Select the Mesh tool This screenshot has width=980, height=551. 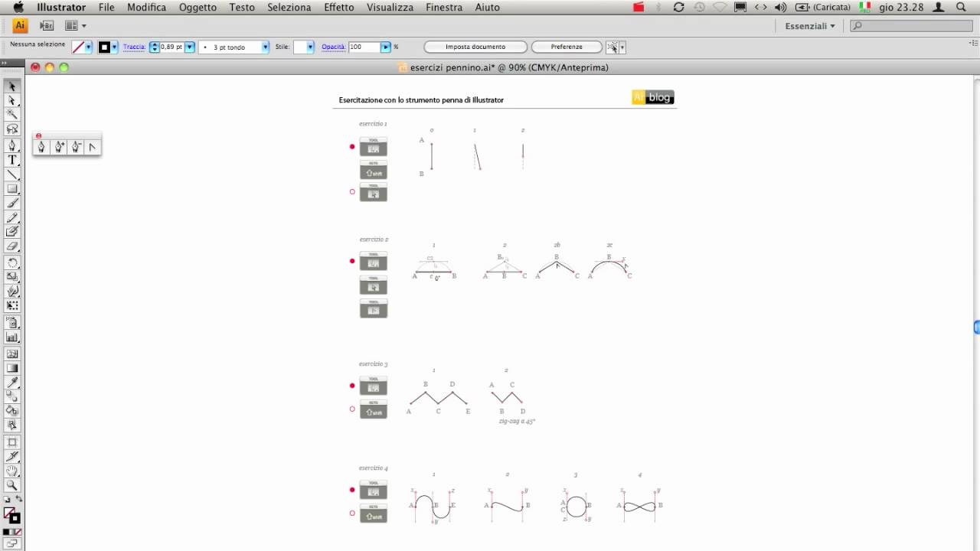tap(12, 354)
